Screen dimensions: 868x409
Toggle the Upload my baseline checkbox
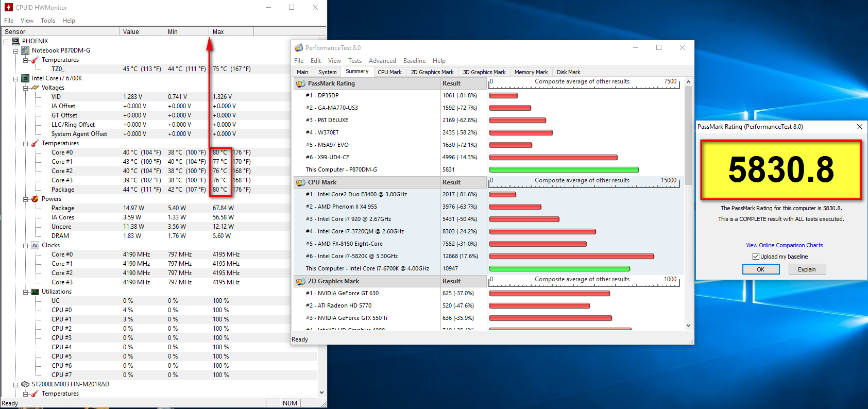756,257
